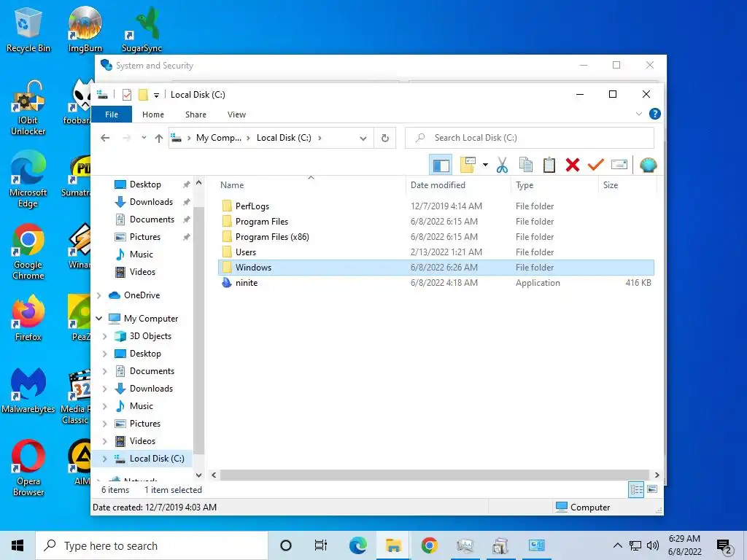Image resolution: width=747 pixels, height=560 pixels.
Task: Select the Program Files folder
Action: coord(262,222)
